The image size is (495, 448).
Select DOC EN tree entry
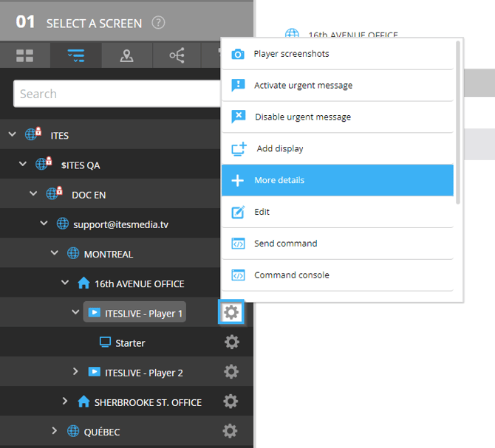tap(89, 195)
